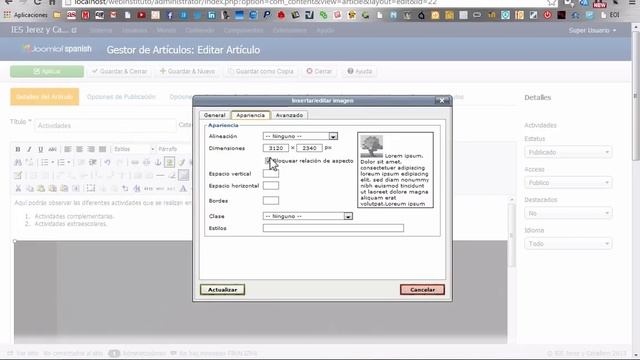
Task: Align text right in the editor
Action: [91, 149]
